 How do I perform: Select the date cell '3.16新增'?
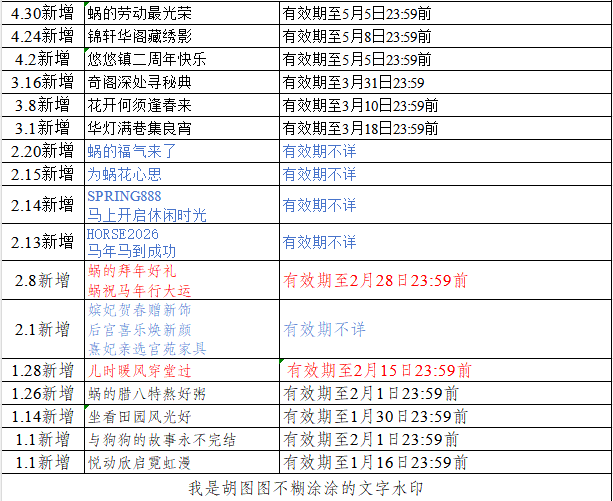pos(43,82)
